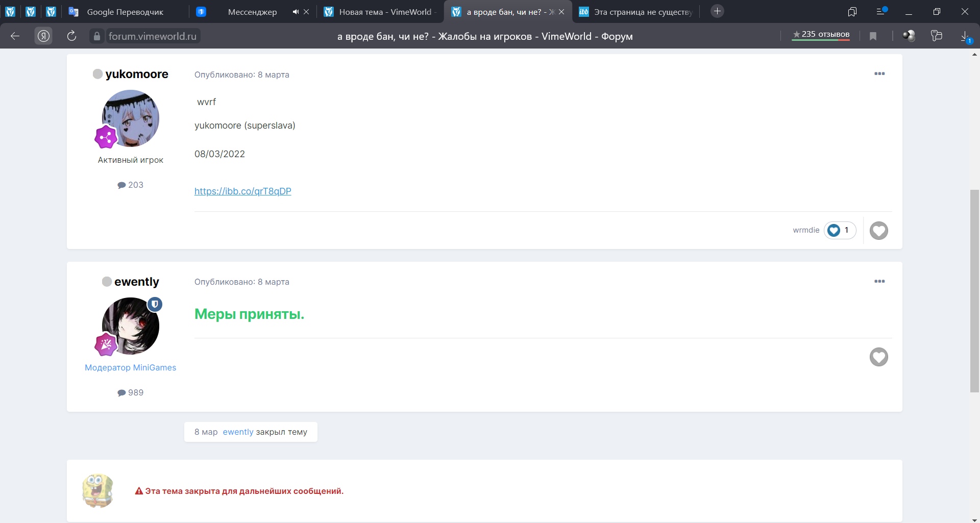Click the 235 отзывов rating bar
980x523 pixels.
[x=820, y=35]
